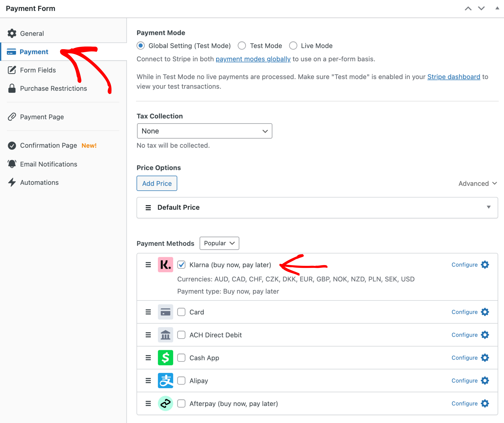The width and height of the screenshot is (504, 423).
Task: Click the move-down chevron in Payment Form header
Action: point(481,8)
